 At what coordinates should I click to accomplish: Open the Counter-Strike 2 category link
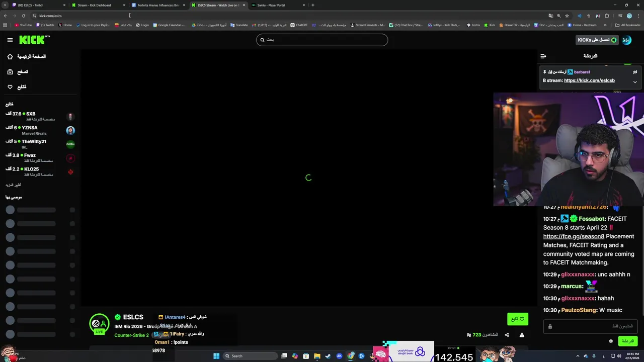point(131,335)
